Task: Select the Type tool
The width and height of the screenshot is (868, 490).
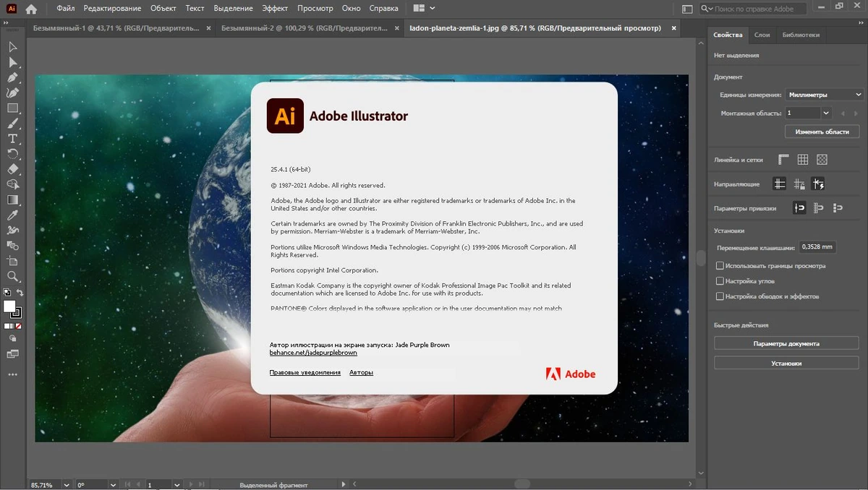Action: (x=12, y=138)
